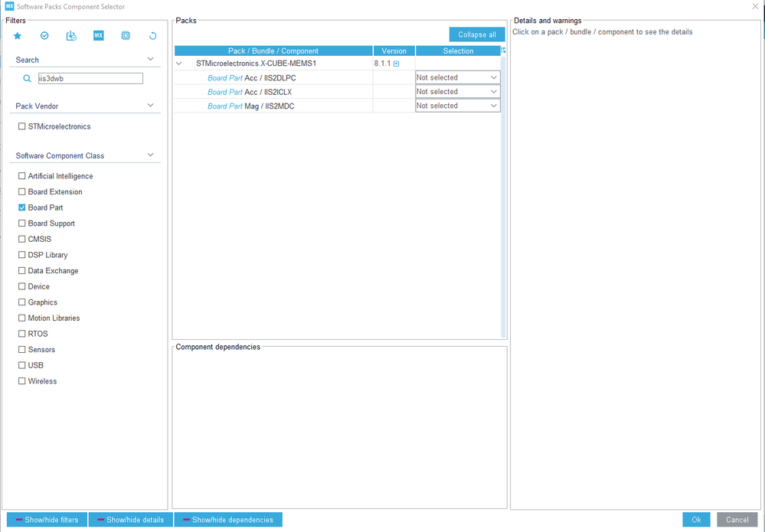Collapse the Search filter section
This screenshot has width=765, height=532.
point(150,59)
